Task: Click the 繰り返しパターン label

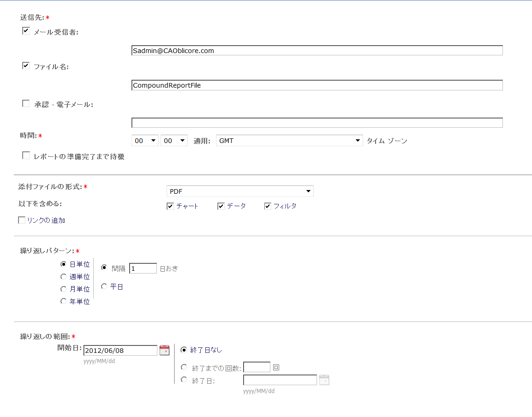Action: [47, 251]
